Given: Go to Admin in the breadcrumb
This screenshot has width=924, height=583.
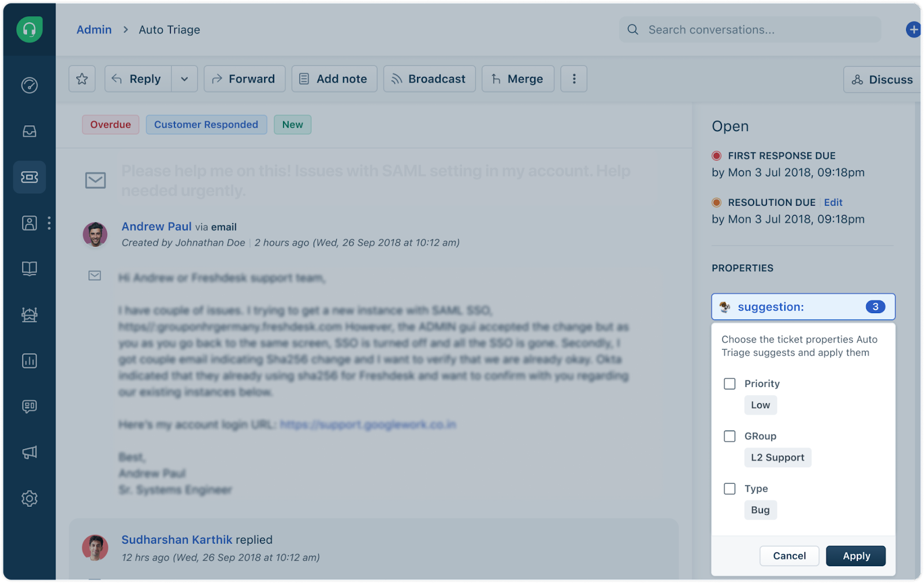Looking at the screenshot, I should (x=94, y=29).
